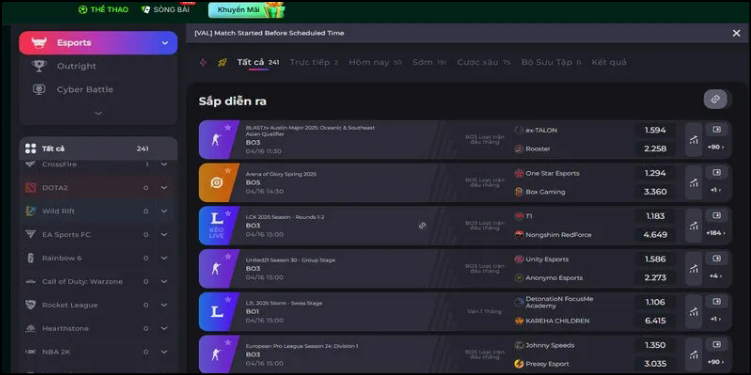The height and width of the screenshot is (375, 751).
Task: Bet on Rooster at odds 2.258
Action: (655, 148)
